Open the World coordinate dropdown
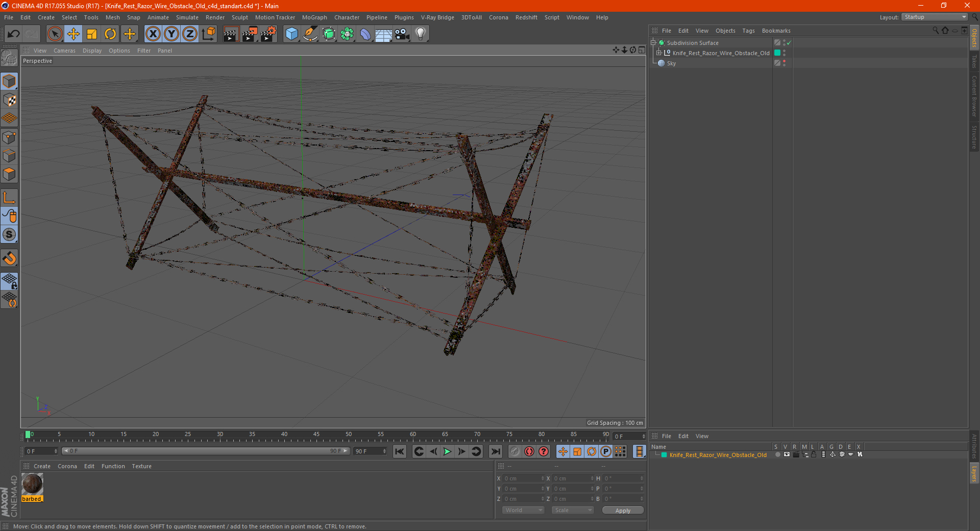Viewport: 980px width, 531px height. (523, 510)
